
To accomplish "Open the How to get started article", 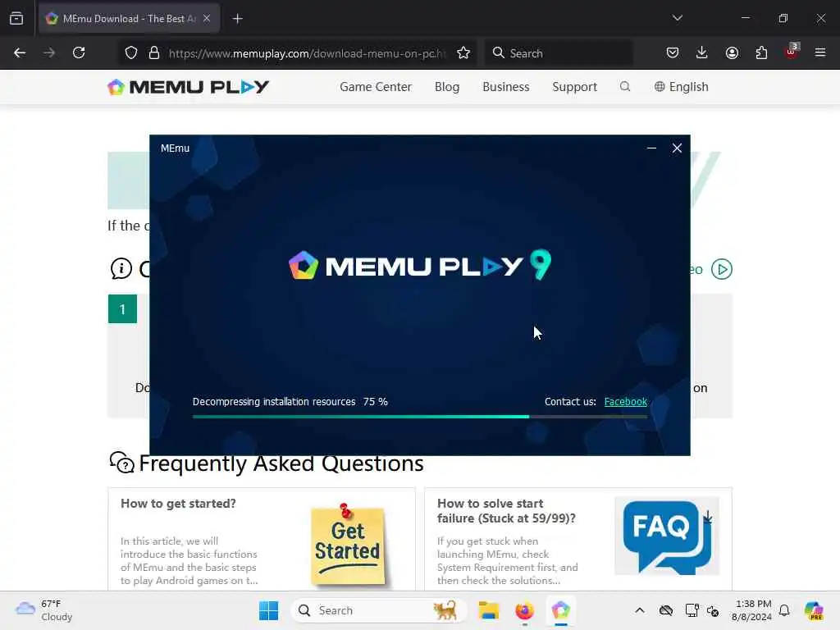I will (x=178, y=504).
